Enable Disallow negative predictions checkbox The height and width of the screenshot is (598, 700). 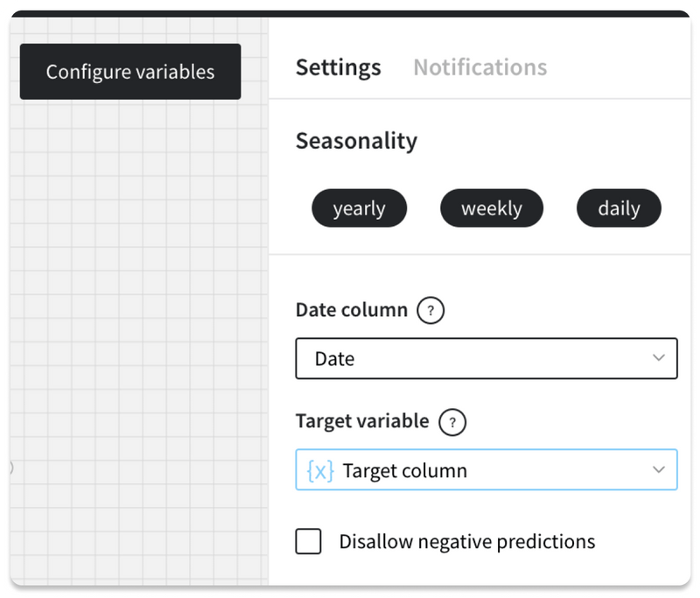(308, 541)
